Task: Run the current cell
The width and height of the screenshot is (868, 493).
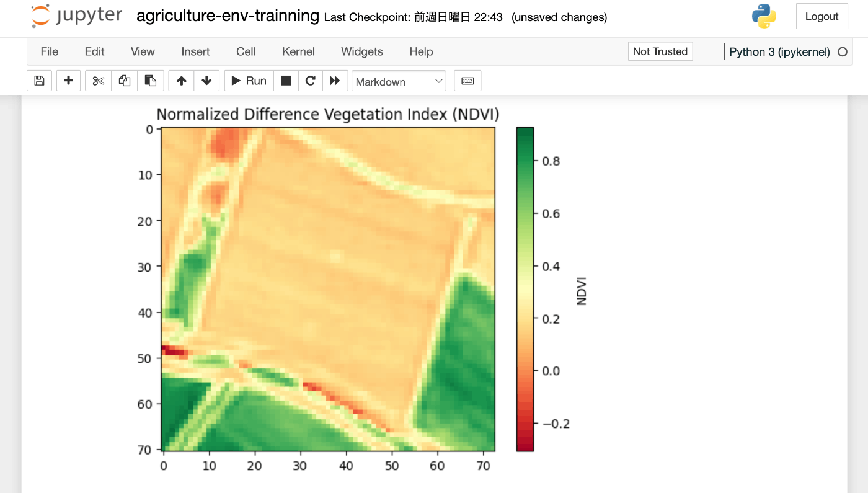Action: pyautogui.click(x=249, y=81)
